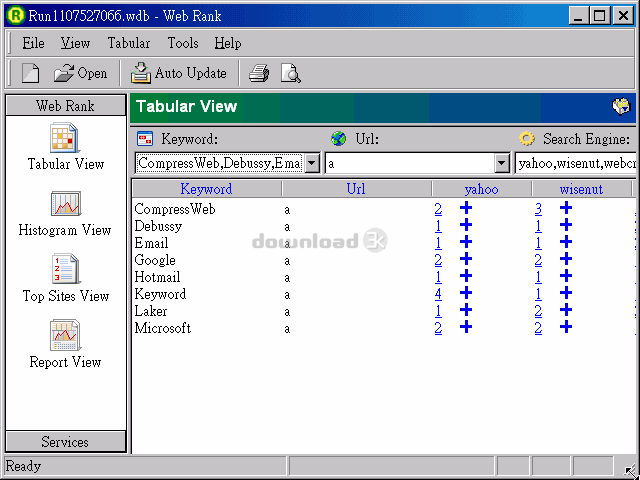Switch to Histogram View in sidebar

pyautogui.click(x=65, y=213)
